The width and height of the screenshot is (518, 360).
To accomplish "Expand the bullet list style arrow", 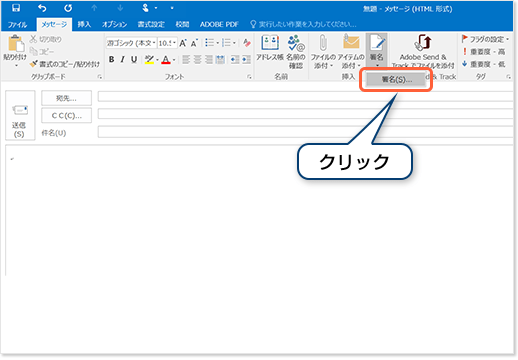I will point(218,43).
